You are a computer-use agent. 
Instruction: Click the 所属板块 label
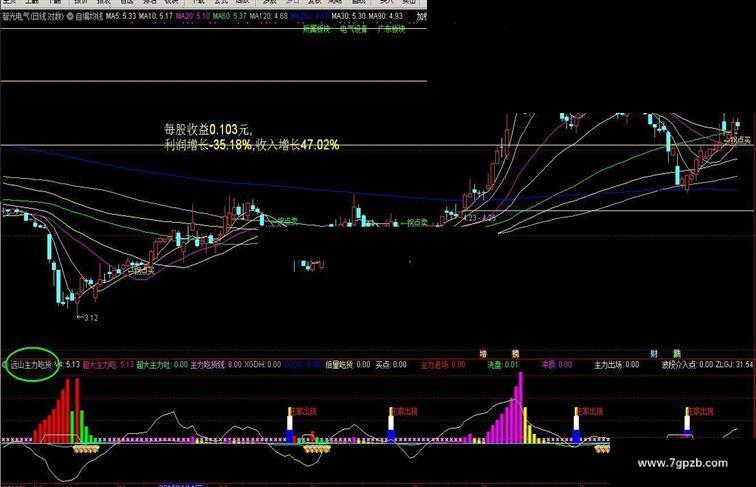[317, 29]
